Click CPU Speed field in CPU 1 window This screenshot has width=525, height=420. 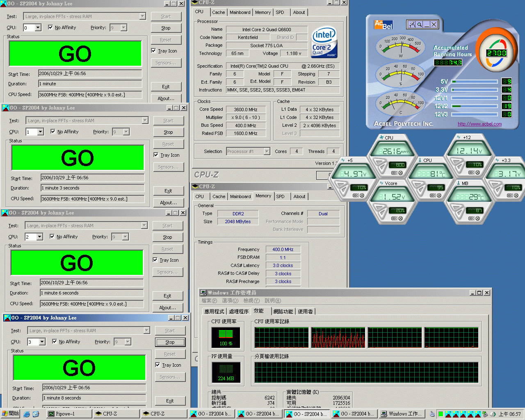[x=93, y=199]
